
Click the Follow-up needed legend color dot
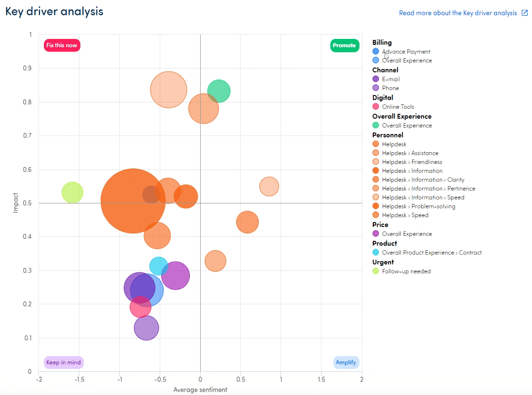[x=376, y=271]
